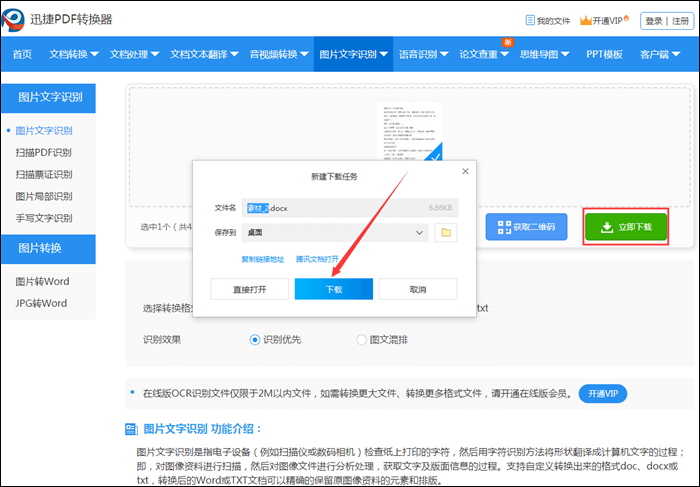The height and width of the screenshot is (487, 700).
Task: Click 图片文字识别 sidebar section header
Action: click(x=48, y=98)
